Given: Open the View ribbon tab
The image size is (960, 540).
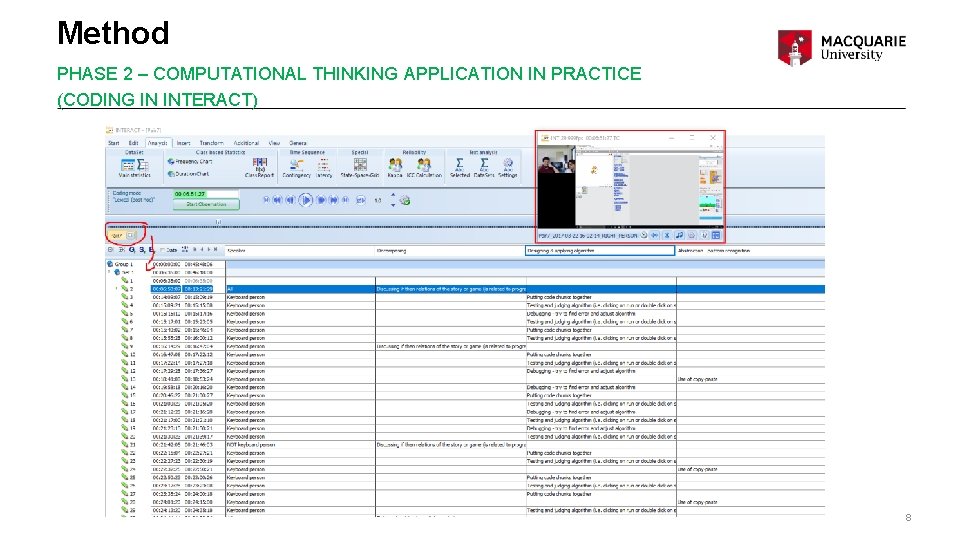Looking at the screenshot, I should (274, 143).
